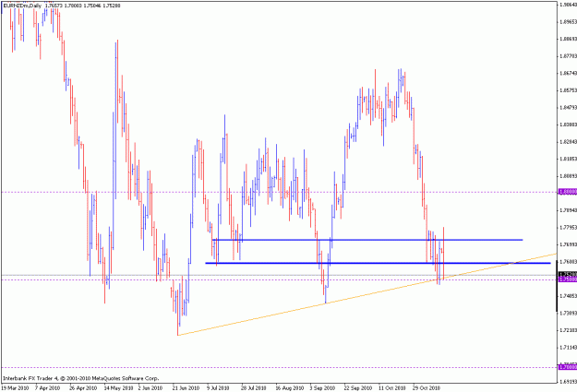Click the purple 1.7500 price level tag
The image size is (577, 392).
pyautogui.click(x=568, y=279)
